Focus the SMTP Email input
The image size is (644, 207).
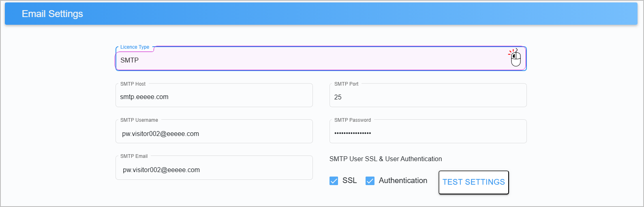click(x=214, y=168)
